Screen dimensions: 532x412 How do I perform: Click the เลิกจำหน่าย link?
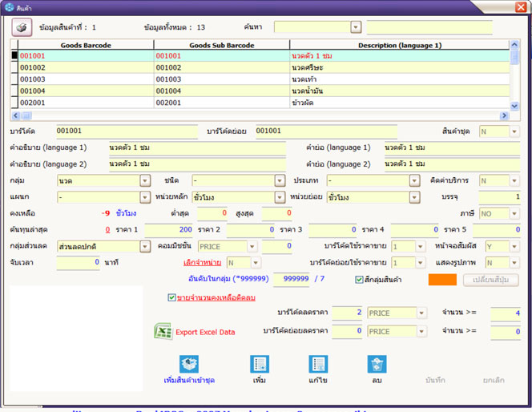(203, 262)
